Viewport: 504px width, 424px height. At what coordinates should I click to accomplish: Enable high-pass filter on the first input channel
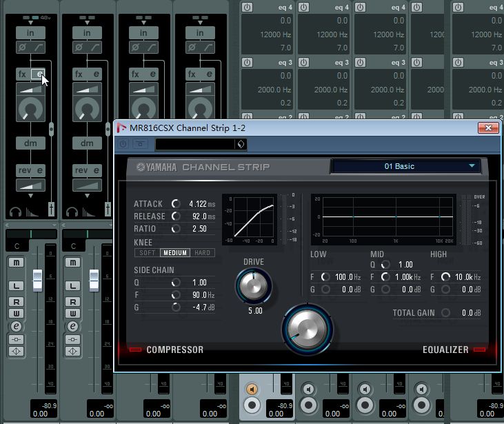coord(38,48)
